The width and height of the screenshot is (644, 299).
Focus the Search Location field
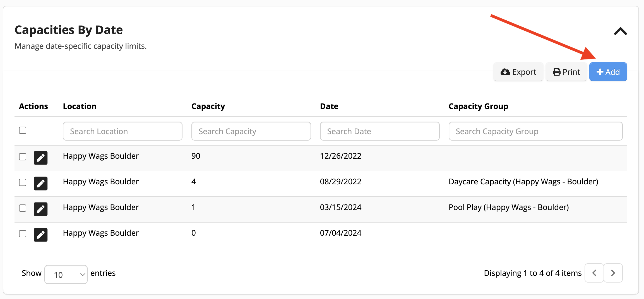[x=122, y=131]
